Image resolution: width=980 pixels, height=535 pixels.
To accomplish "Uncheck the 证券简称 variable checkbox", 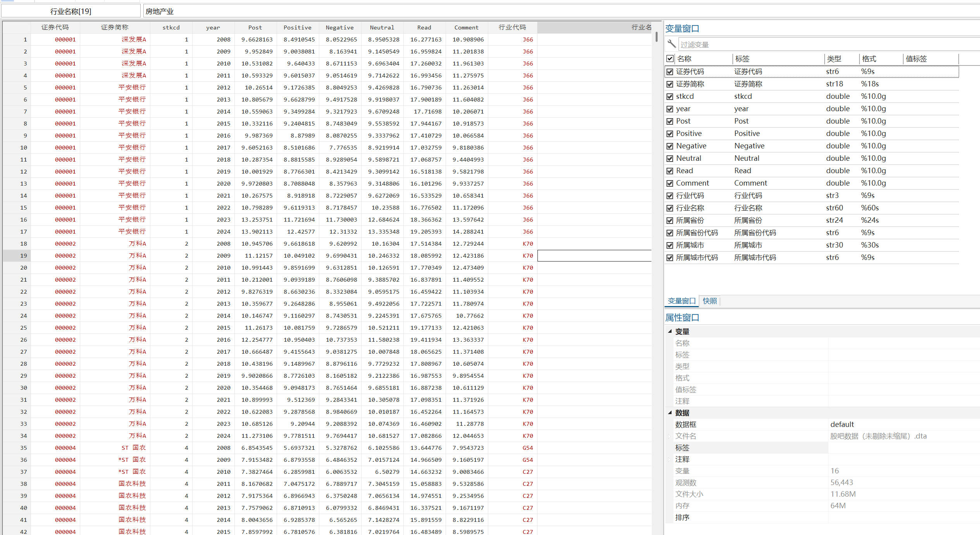I will 670,84.
